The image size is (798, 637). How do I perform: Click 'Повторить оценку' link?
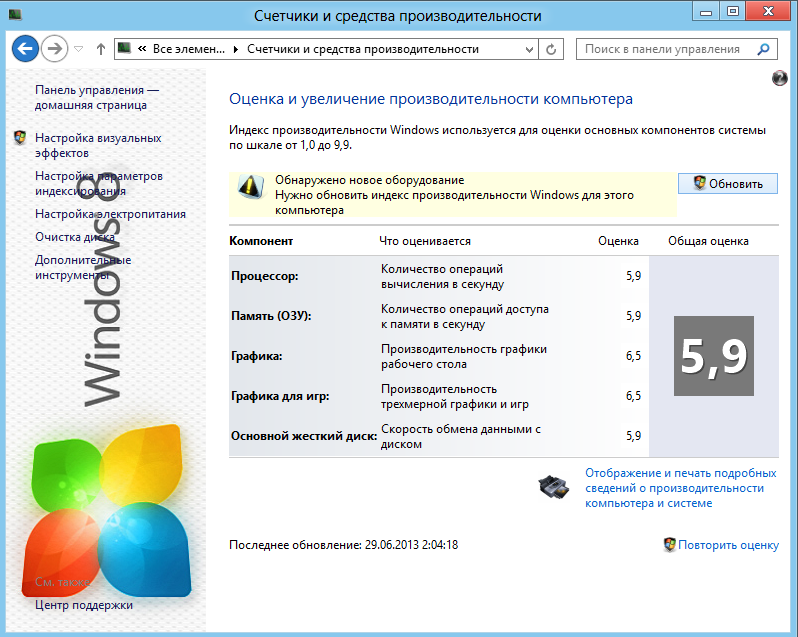[728, 545]
